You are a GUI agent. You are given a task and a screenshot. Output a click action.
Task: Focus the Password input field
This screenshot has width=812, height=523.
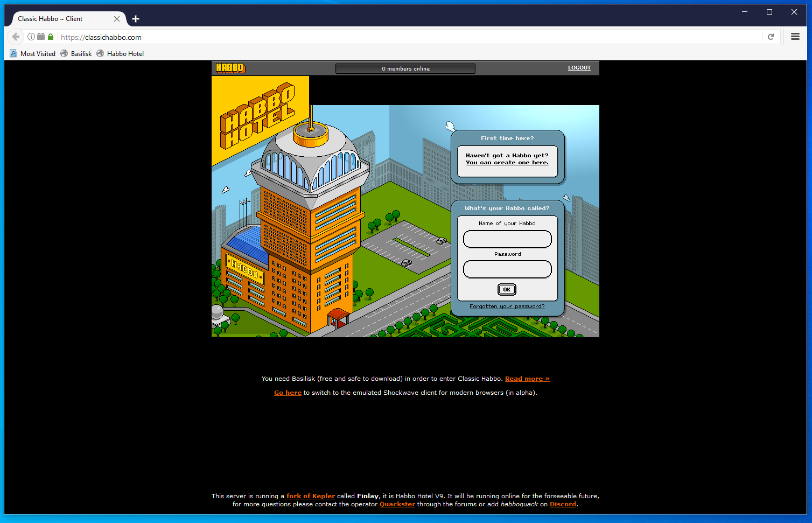pos(507,269)
